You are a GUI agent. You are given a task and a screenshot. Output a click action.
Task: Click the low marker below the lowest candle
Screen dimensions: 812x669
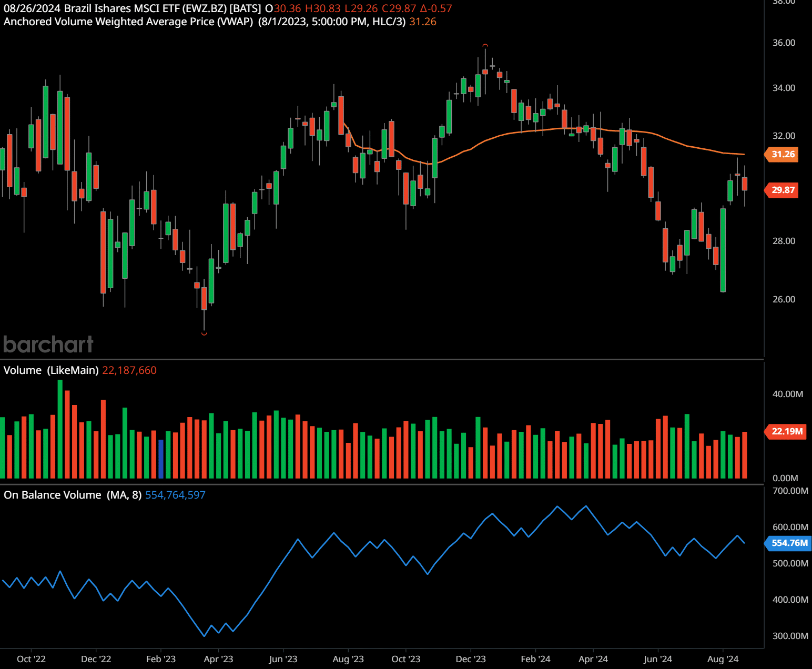click(x=204, y=333)
